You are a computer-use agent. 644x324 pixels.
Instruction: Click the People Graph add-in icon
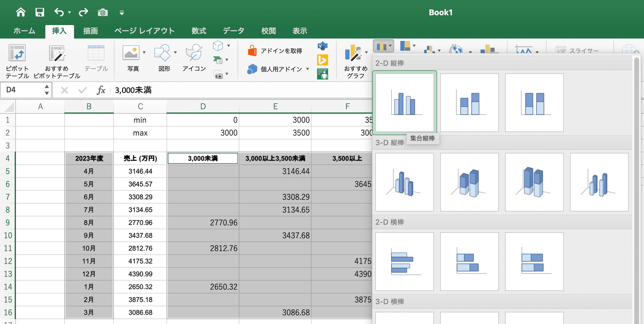323,74
